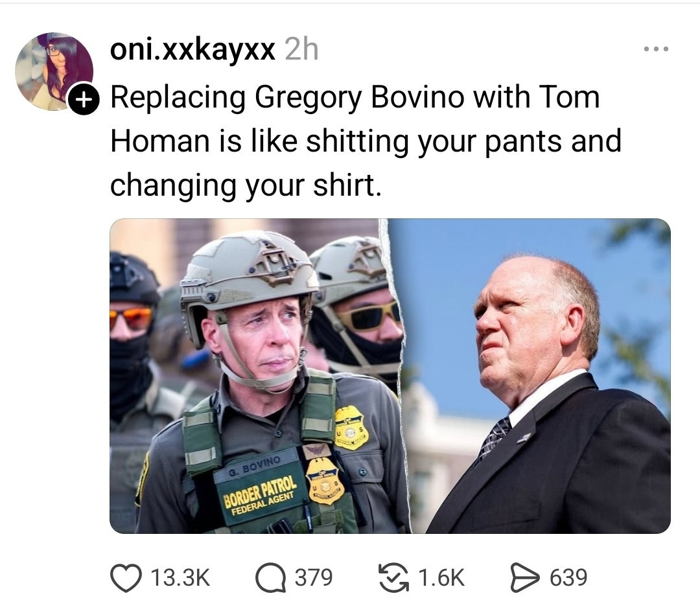The image size is (700, 600).
Task: Open the right photo of man in suit
Action: pos(538,376)
